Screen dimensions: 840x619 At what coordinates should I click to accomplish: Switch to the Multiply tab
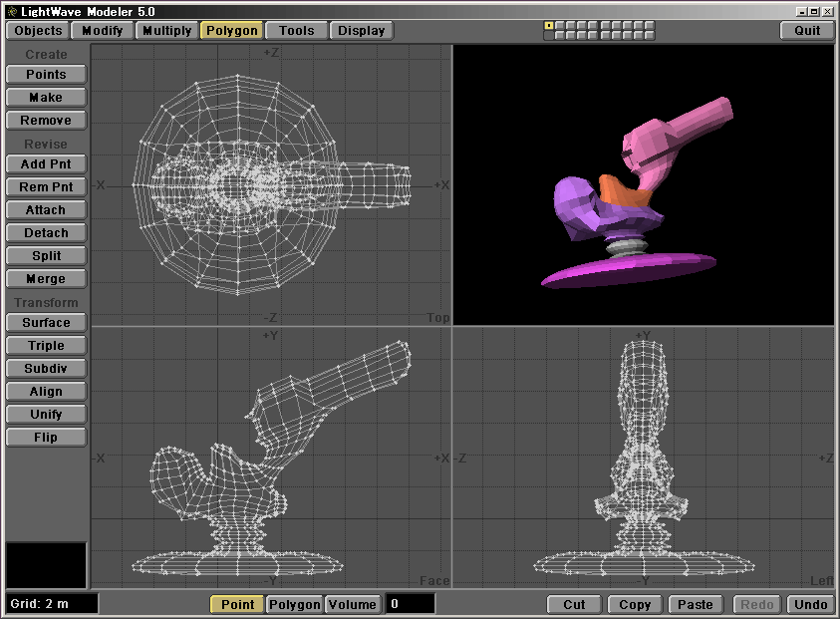click(166, 30)
